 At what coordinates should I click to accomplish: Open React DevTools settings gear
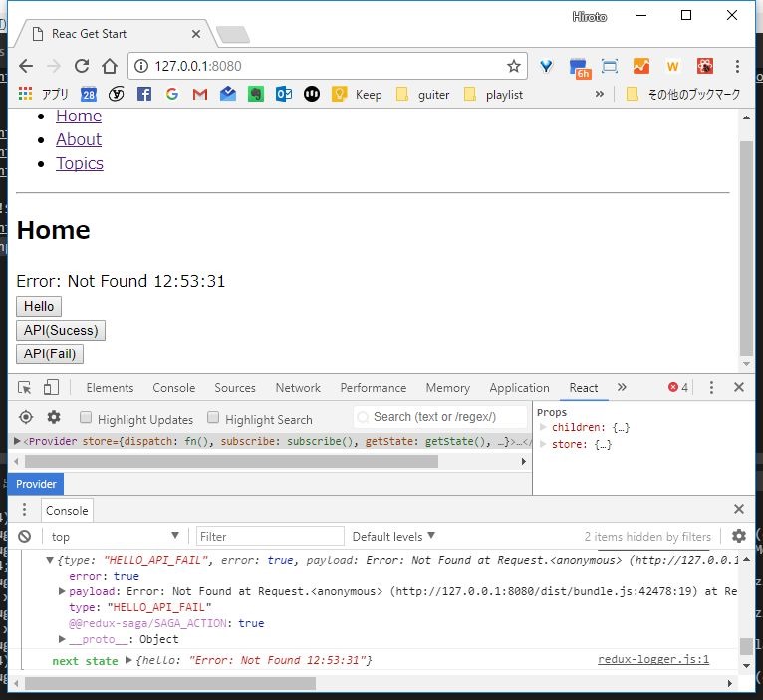(54, 418)
